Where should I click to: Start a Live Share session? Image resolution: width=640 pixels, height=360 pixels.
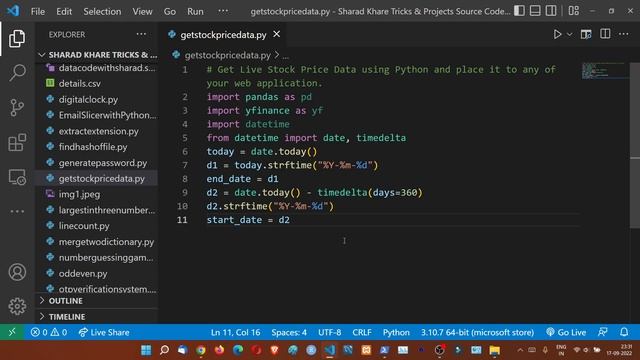[x=104, y=332]
